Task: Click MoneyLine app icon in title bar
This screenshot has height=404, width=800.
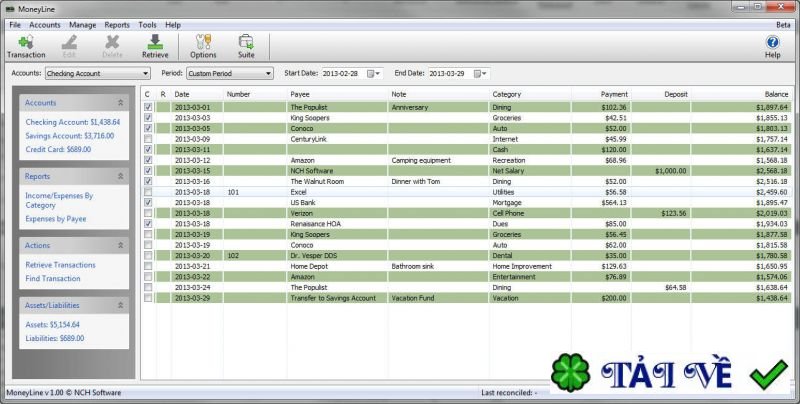Action: [x=10, y=9]
